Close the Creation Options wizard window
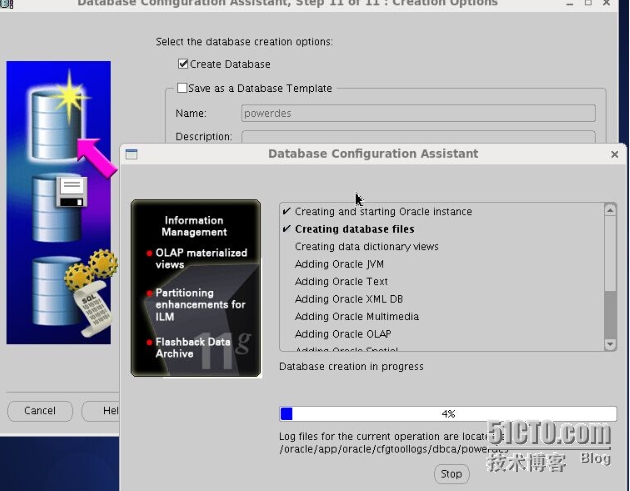630x491 pixels. pos(607,3)
